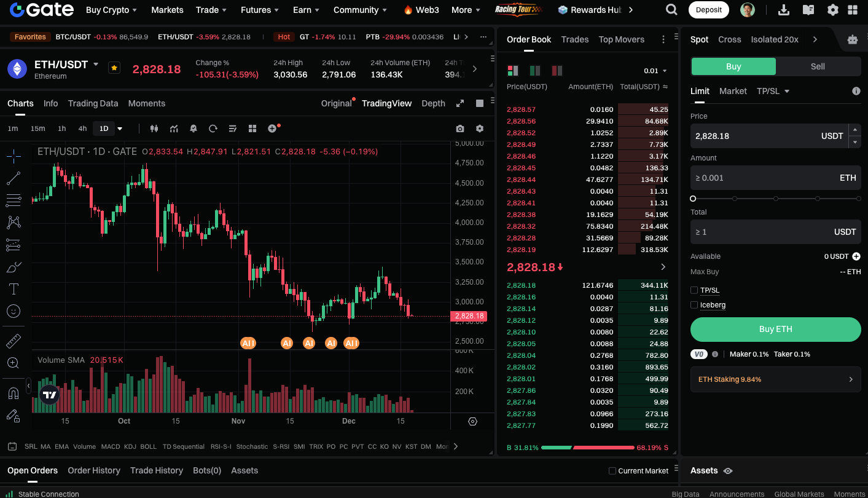Take a chart snapshot with camera icon
The height and width of the screenshot is (498, 868).
coord(460,128)
